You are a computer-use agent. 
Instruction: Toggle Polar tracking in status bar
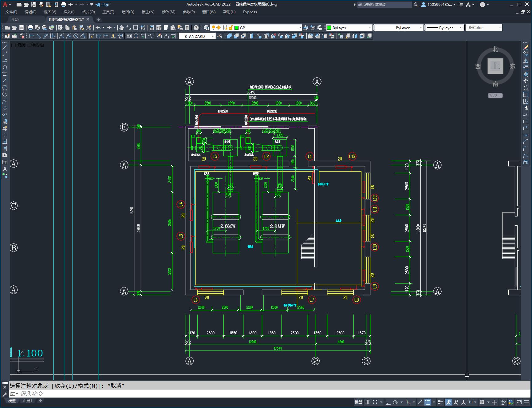click(396, 402)
